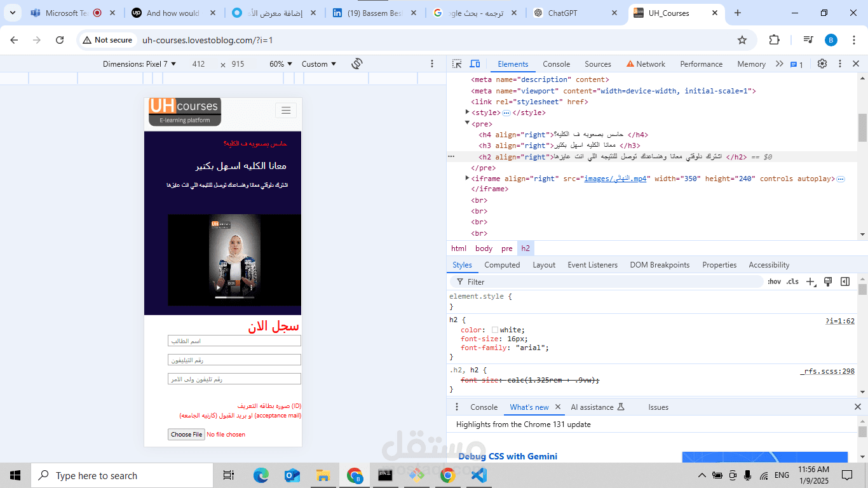Open the Extensions puzzle icon

click(774, 40)
